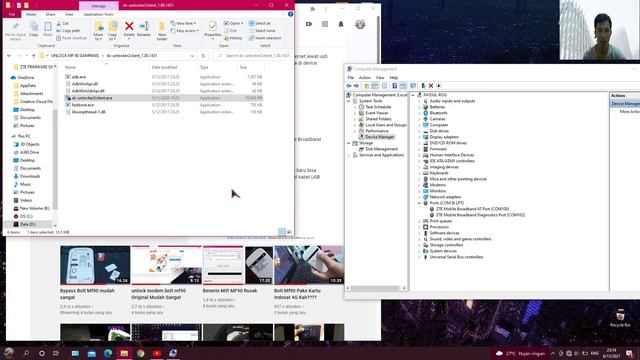Image resolution: width=640 pixels, height=360 pixels.
Task: Click the Properties icon in ribbon
Action: pyautogui.click(x=213, y=27)
